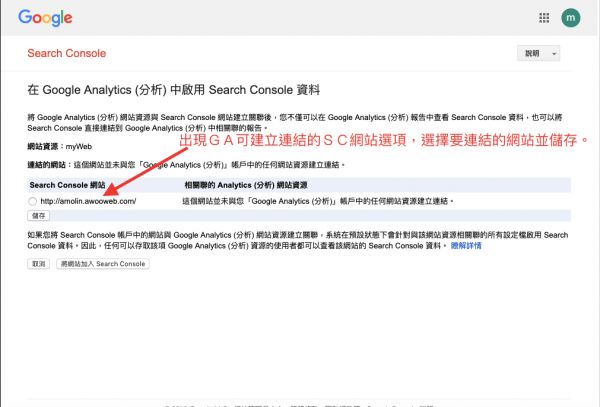600x407 pixels.
Task: Click the Search Console 網站 column header
Action: click(x=67, y=185)
